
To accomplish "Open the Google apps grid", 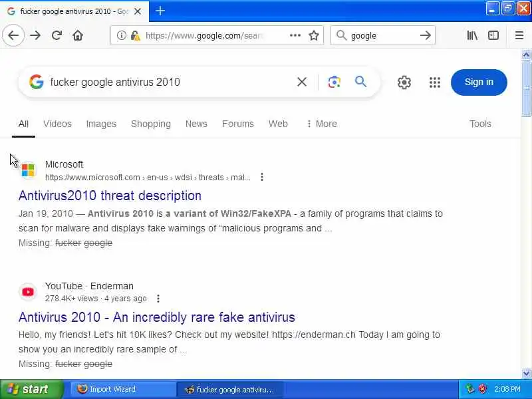I will [435, 82].
